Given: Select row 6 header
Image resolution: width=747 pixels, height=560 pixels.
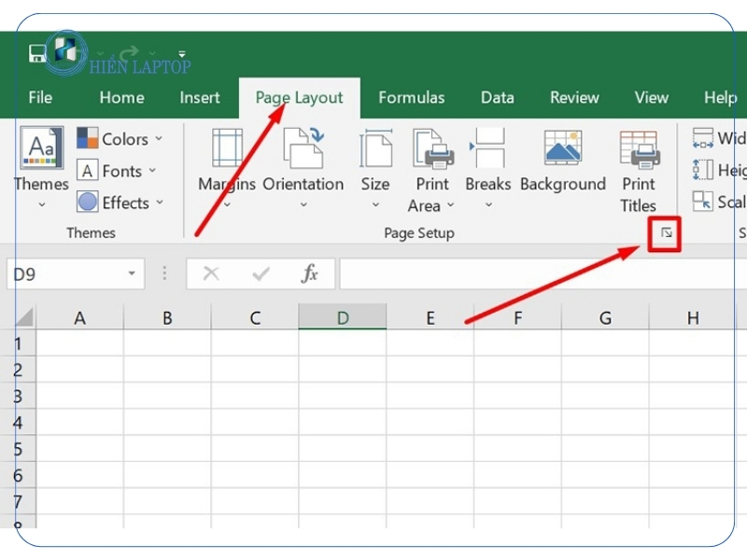Looking at the screenshot, I should 18,475.
